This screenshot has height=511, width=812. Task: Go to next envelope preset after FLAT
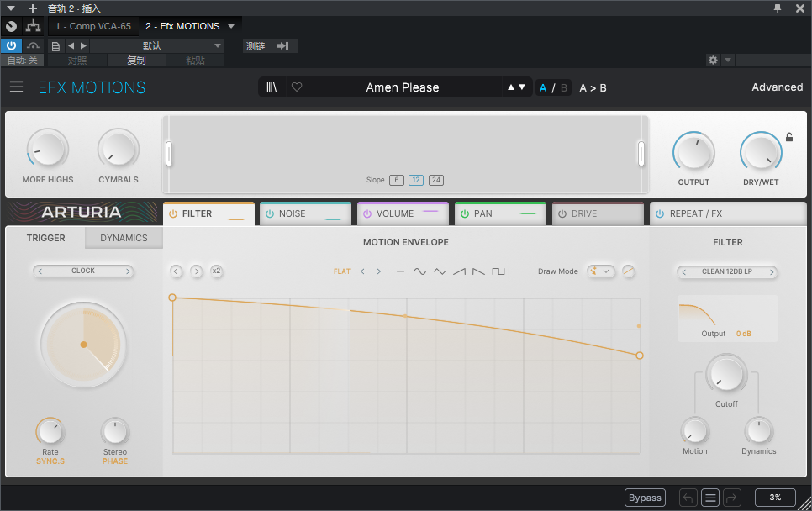coord(379,271)
